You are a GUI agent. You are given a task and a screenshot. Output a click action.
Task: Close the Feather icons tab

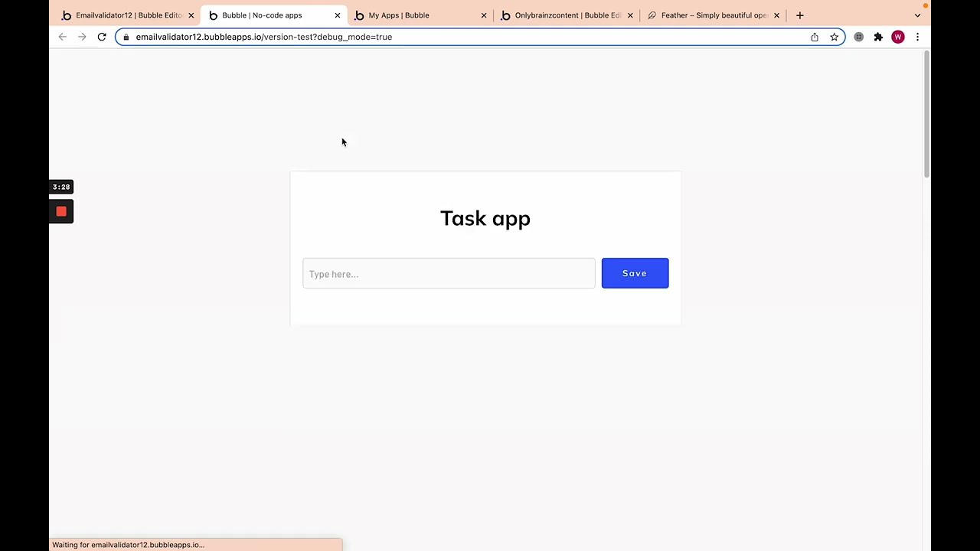(776, 15)
